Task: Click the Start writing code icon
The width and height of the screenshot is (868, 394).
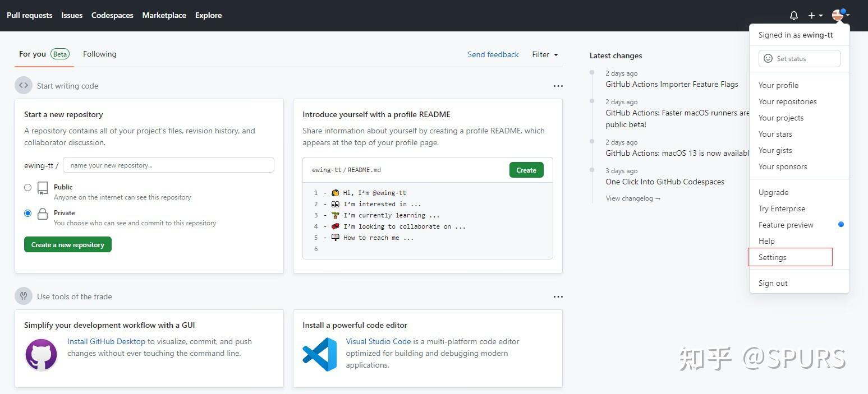Action: [x=24, y=86]
